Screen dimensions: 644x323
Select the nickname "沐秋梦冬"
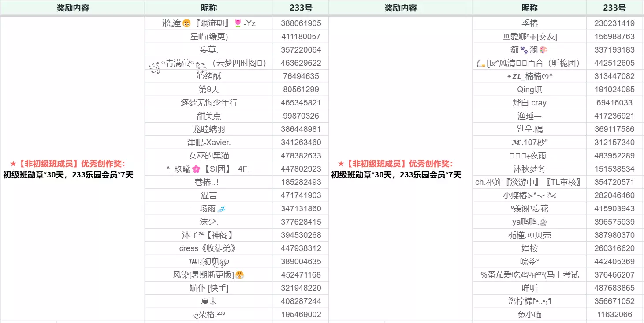(x=529, y=169)
